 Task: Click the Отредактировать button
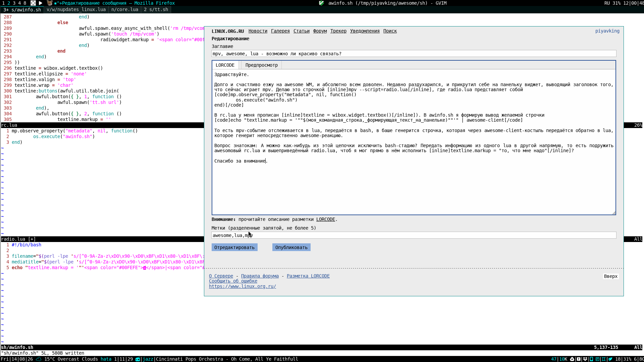pos(234,247)
